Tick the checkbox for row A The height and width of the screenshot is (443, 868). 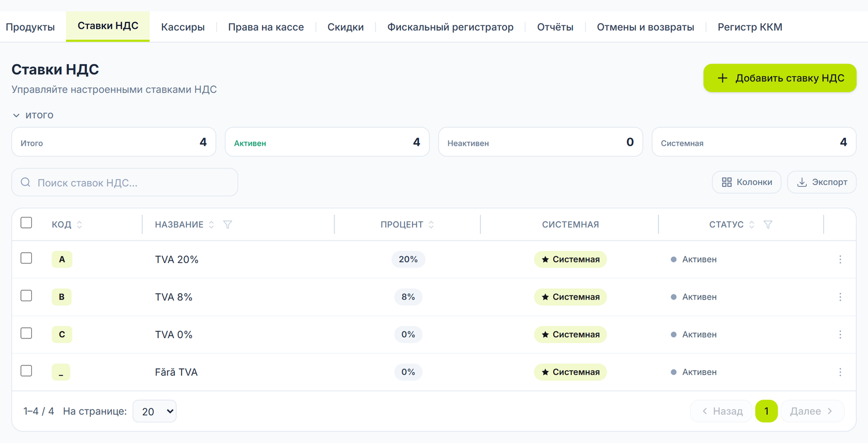[26, 258]
